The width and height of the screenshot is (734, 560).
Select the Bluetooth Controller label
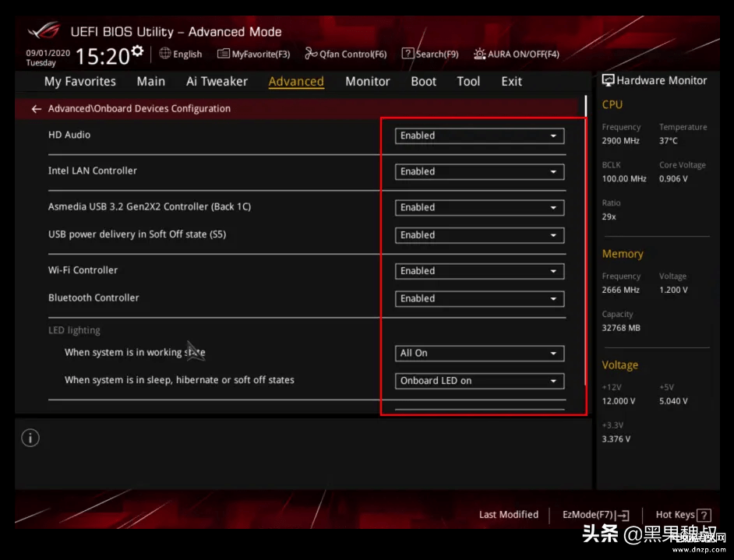[94, 298]
